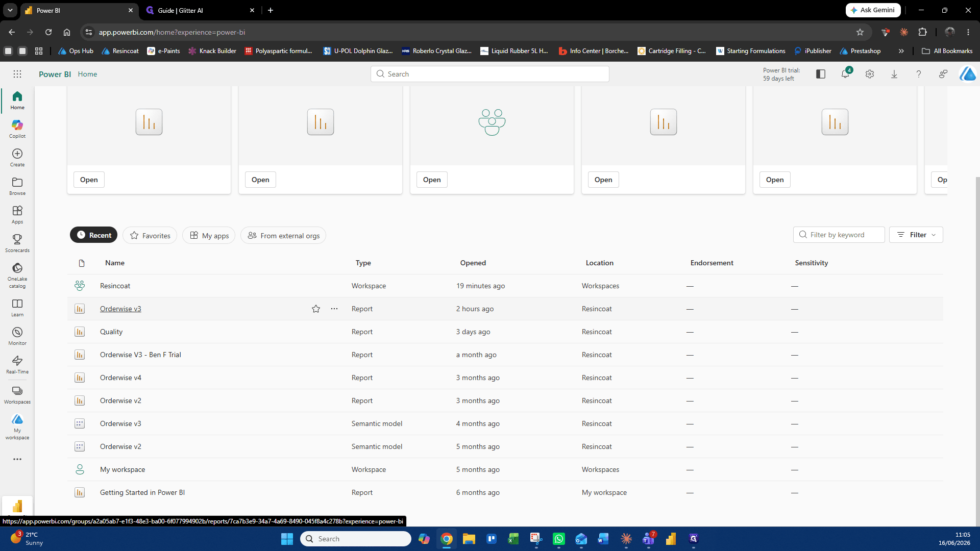Favorite Orderwise v3 report with star

(316, 309)
